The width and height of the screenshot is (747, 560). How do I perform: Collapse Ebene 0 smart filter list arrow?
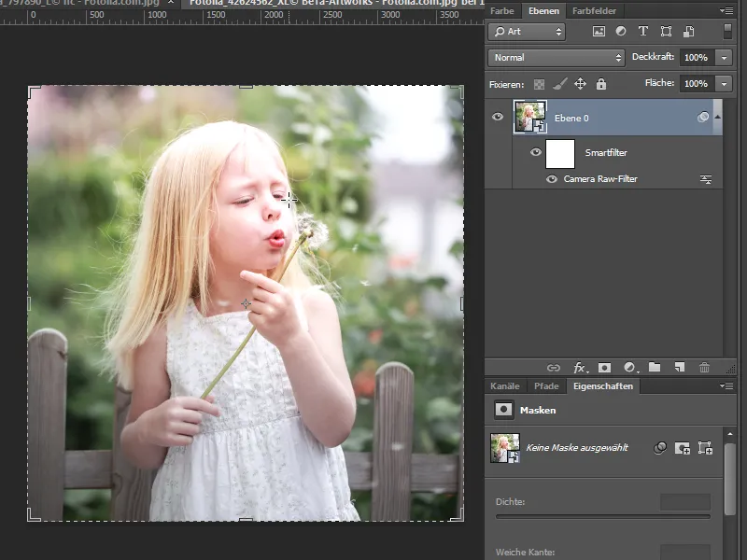[717, 118]
